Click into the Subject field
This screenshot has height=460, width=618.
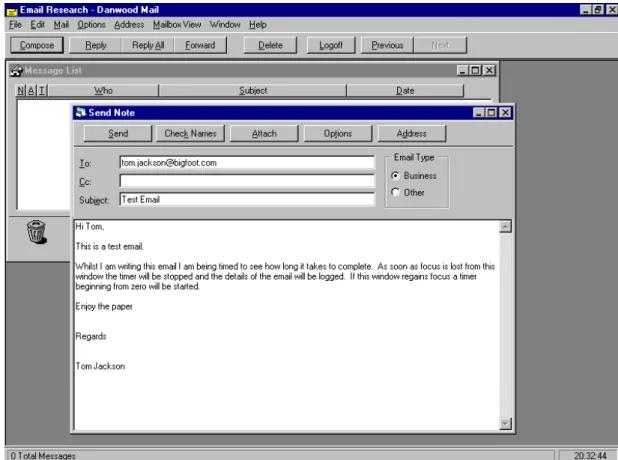click(x=247, y=199)
